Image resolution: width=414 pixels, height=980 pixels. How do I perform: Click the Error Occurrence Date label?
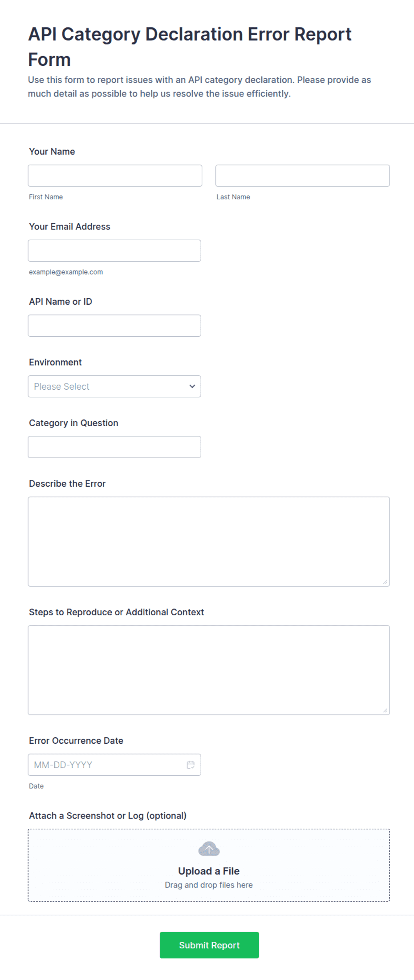pyautogui.click(x=76, y=741)
